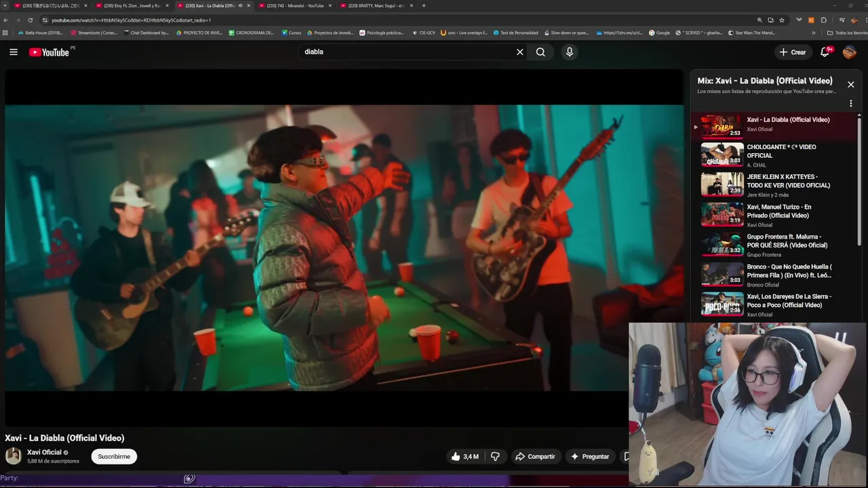Image resolution: width=868 pixels, height=488 pixels.
Task: View site information icon in address bar
Action: click(x=45, y=20)
